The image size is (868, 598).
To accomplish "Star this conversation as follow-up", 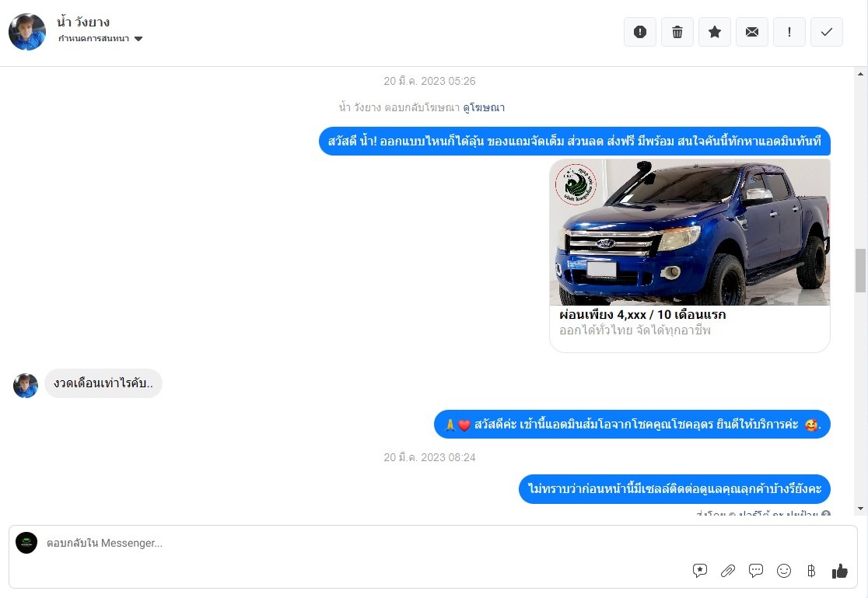I will pos(715,32).
